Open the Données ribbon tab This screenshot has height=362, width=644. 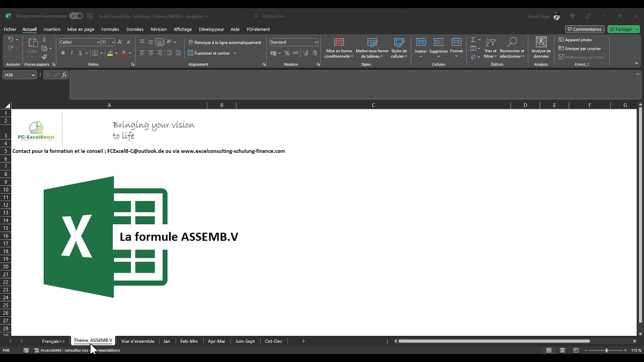click(x=135, y=29)
